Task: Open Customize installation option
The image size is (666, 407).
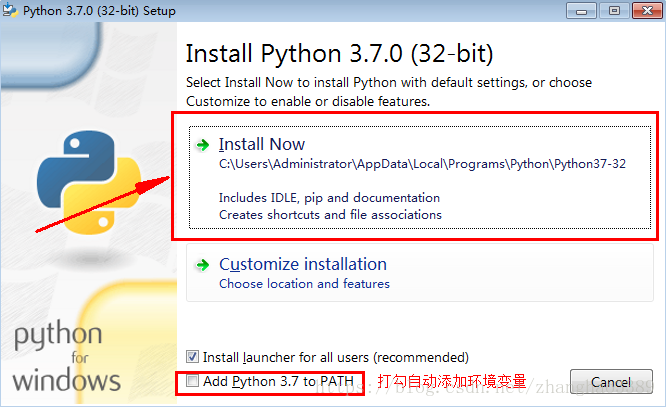Action: pos(420,272)
